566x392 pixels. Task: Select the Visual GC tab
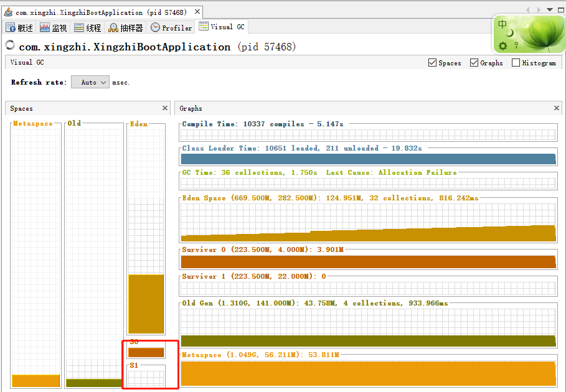[x=222, y=27]
